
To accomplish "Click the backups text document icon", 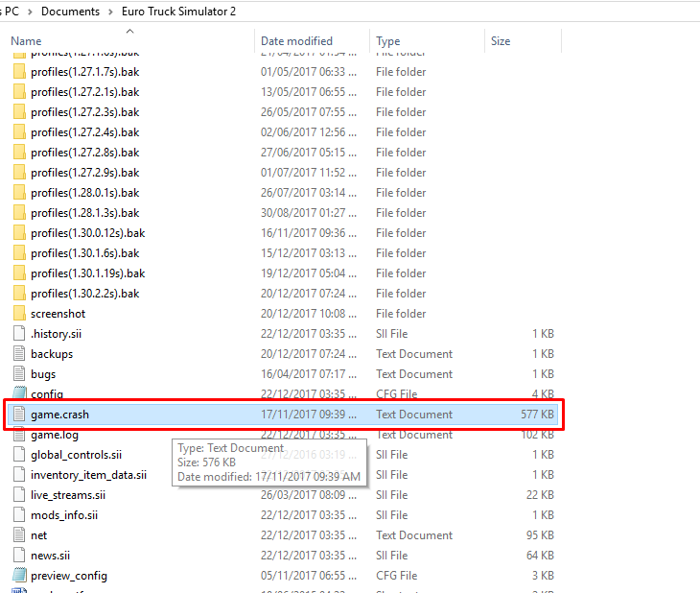I will pos(19,353).
